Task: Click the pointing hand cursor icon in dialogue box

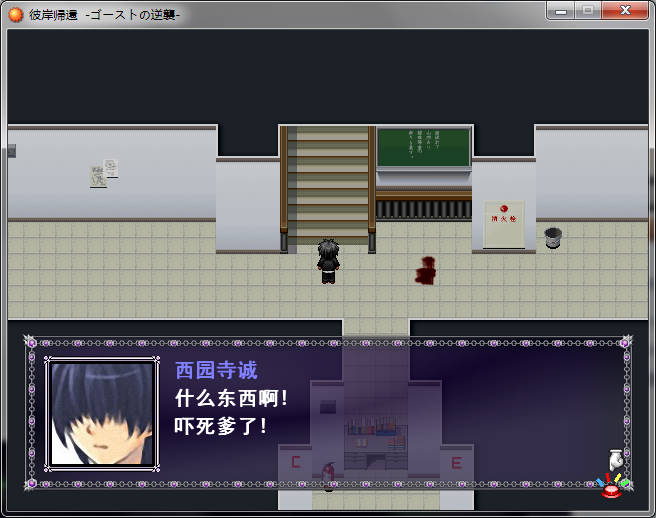Action: tap(616, 460)
